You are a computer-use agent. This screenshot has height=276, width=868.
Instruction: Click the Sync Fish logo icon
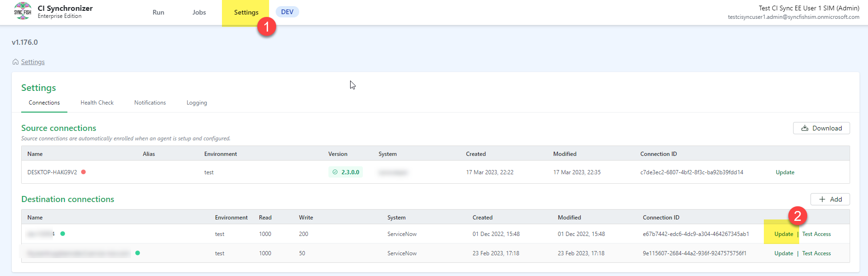[23, 11]
